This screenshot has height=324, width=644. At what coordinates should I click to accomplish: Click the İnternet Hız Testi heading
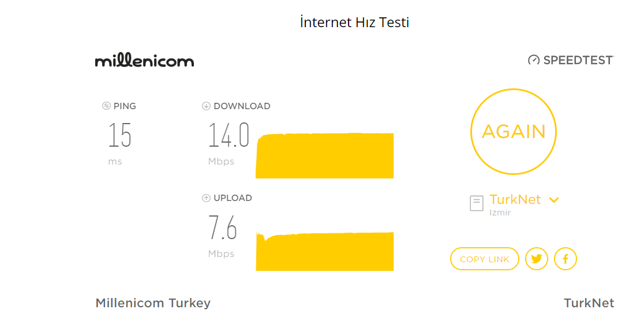click(x=354, y=22)
